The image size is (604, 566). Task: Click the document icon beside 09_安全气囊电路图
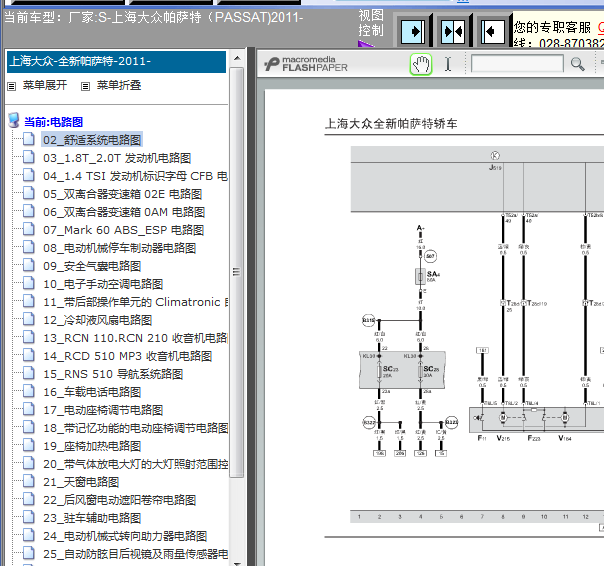[x=29, y=265]
